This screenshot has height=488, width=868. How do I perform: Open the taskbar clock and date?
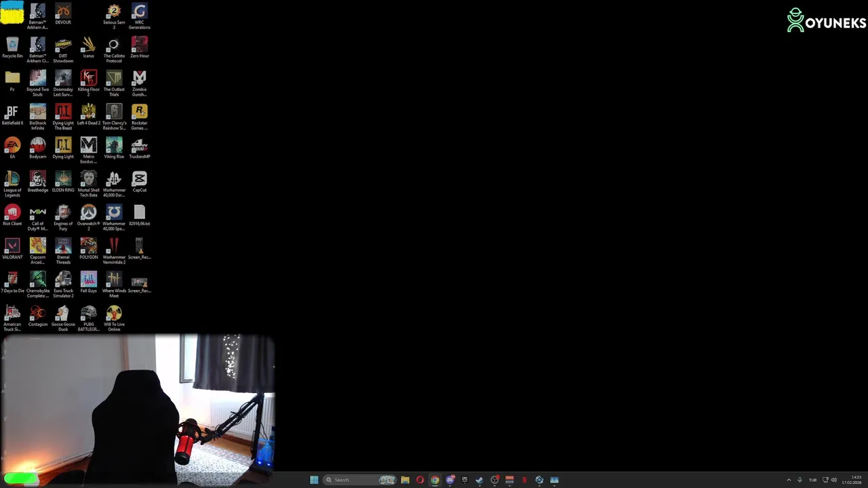[852, 480]
